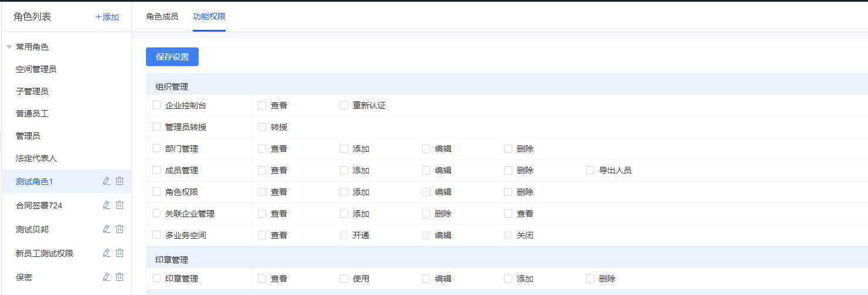Collapse the 常用角色 group arrow
Viewport: 868px width, 295px height.
pos(9,47)
